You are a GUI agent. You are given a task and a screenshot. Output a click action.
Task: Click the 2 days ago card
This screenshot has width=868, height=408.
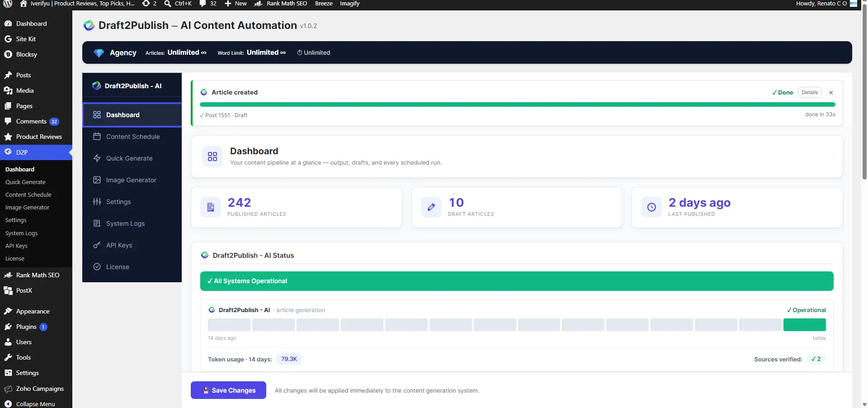point(737,207)
